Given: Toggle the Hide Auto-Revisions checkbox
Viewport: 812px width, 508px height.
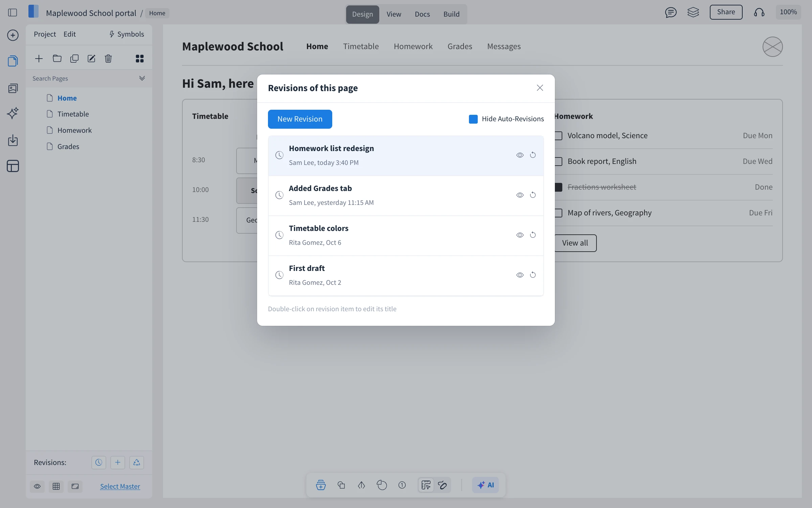Looking at the screenshot, I should pyautogui.click(x=473, y=119).
